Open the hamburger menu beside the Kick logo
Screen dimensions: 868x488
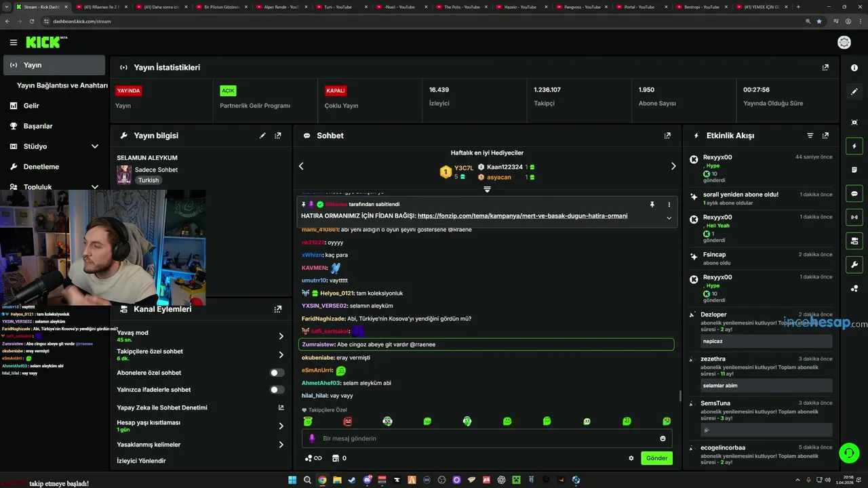click(13, 43)
